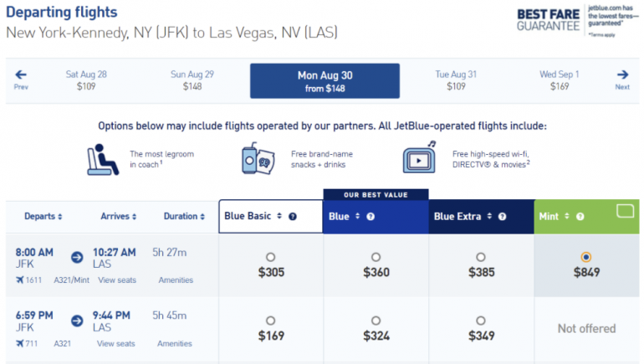Click the Prev arrow for earlier dates
644x364 pixels.
(x=21, y=77)
